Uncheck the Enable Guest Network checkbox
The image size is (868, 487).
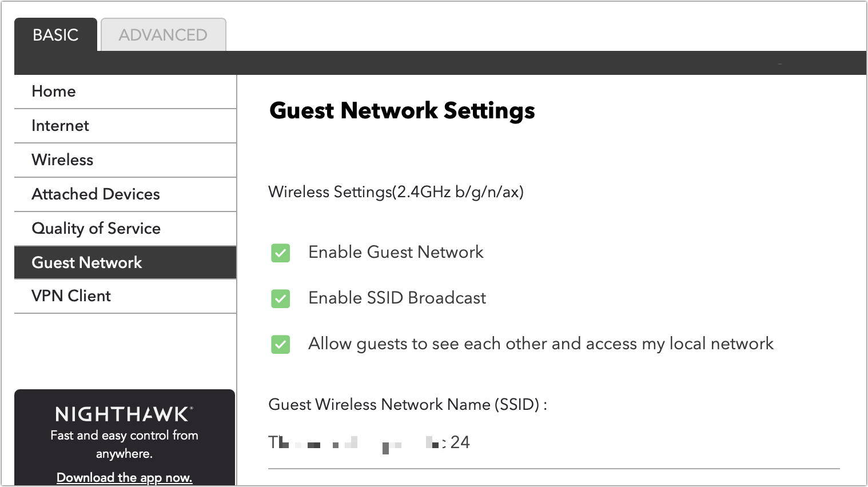(280, 253)
